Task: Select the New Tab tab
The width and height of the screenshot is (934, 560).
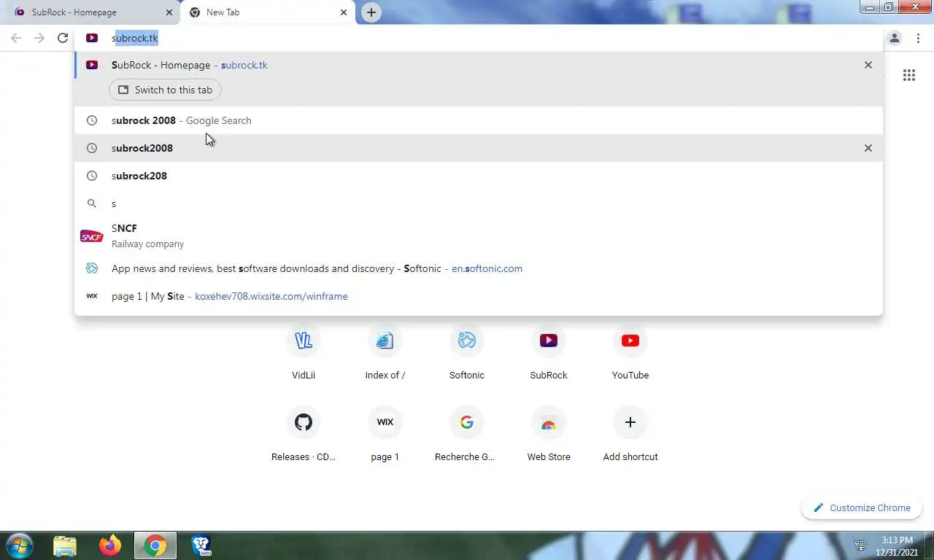Action: 267,12
